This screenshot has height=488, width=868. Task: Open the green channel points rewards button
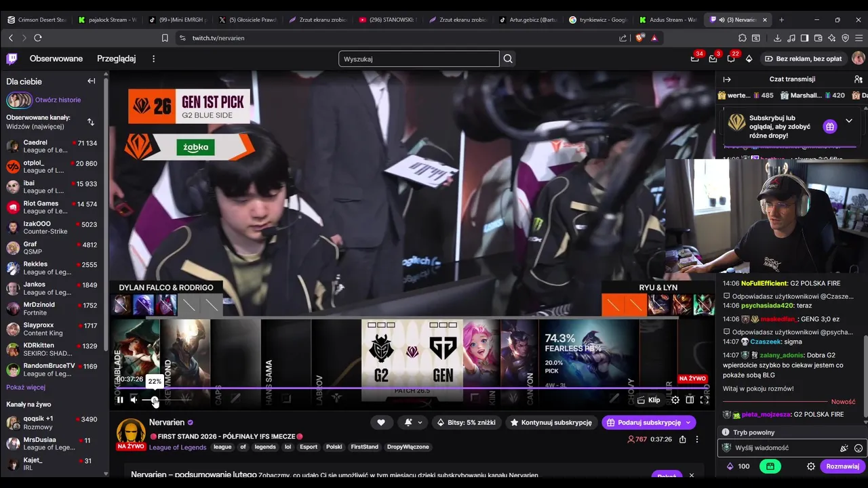pos(770,466)
